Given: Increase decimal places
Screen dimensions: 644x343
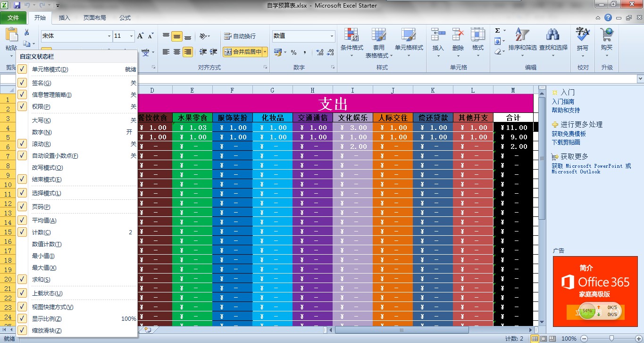Looking at the screenshot, I should pos(319,52).
